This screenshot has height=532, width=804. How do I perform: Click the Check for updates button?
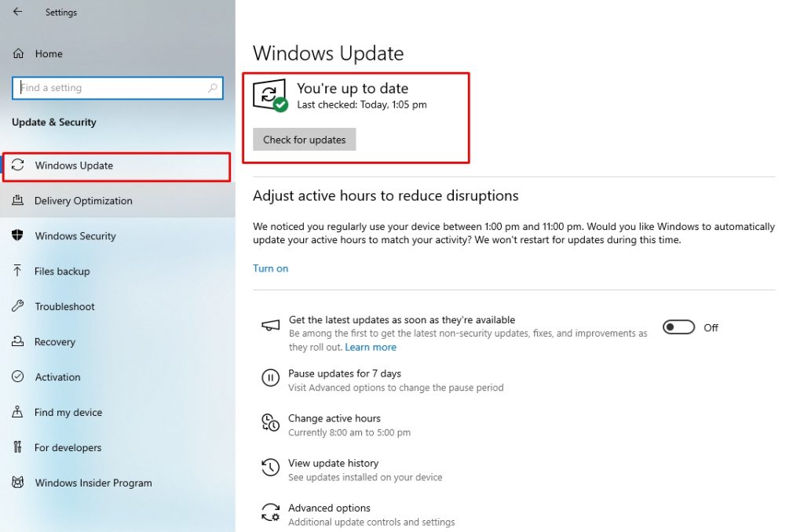pyautogui.click(x=304, y=140)
